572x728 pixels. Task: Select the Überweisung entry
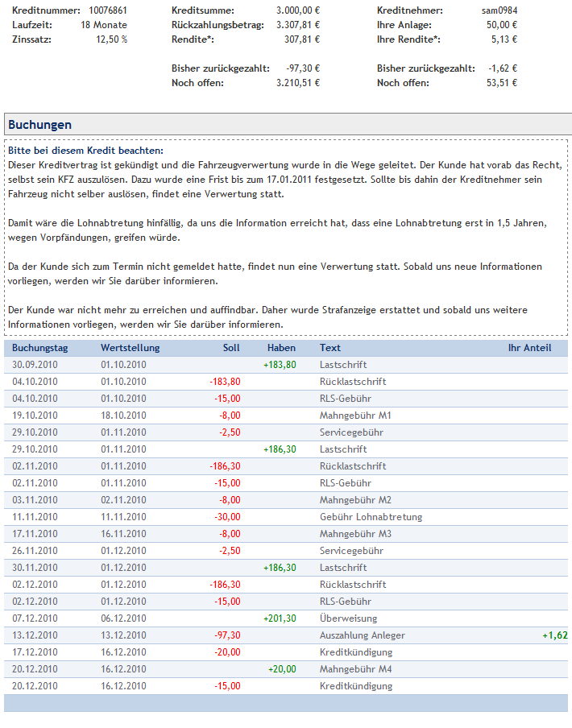[x=348, y=618]
